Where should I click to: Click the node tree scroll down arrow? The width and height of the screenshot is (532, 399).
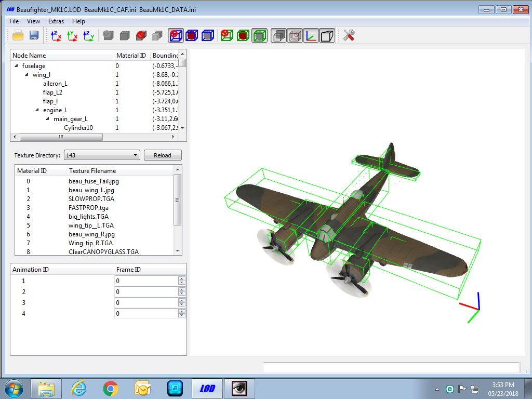tap(182, 128)
